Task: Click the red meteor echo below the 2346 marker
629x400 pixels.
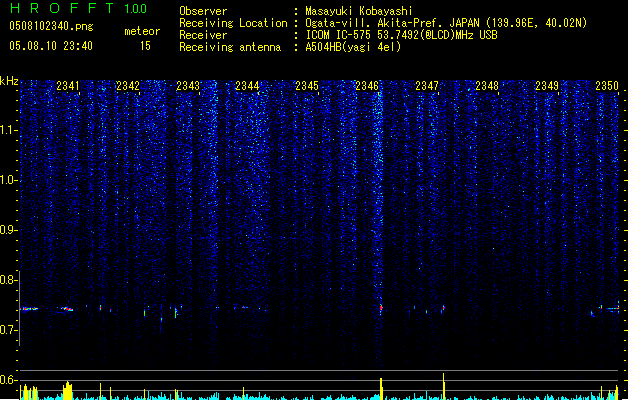Action: click(x=381, y=308)
